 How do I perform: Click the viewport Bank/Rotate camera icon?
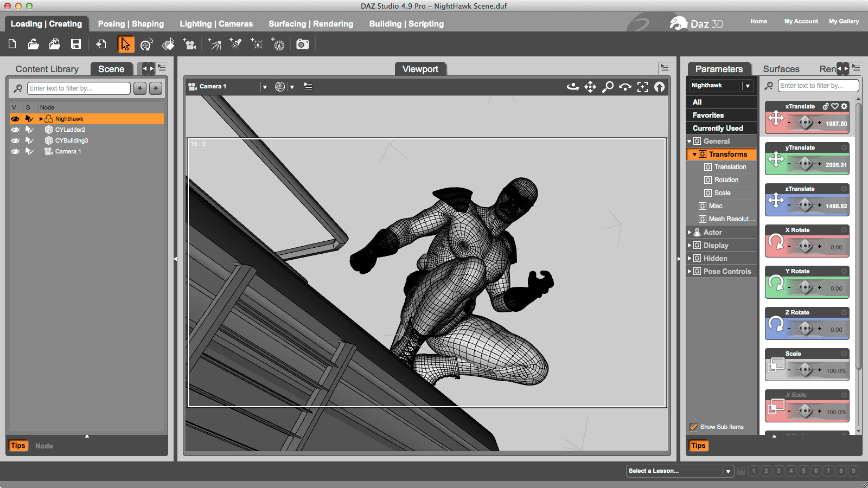625,87
